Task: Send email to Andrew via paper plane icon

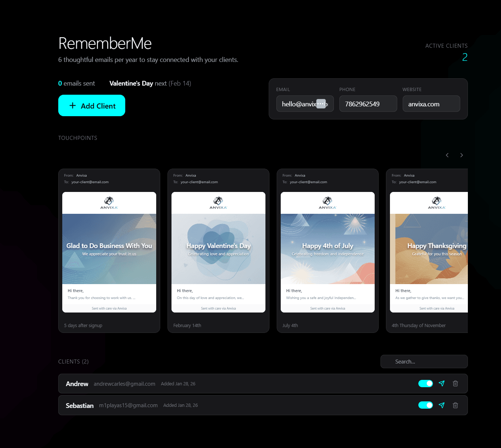Action: (442, 384)
